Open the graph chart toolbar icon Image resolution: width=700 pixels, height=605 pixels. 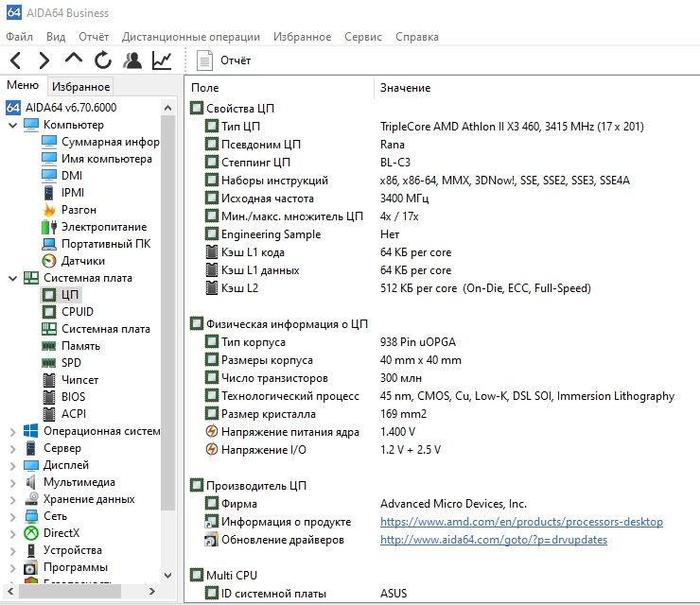pyautogui.click(x=162, y=60)
